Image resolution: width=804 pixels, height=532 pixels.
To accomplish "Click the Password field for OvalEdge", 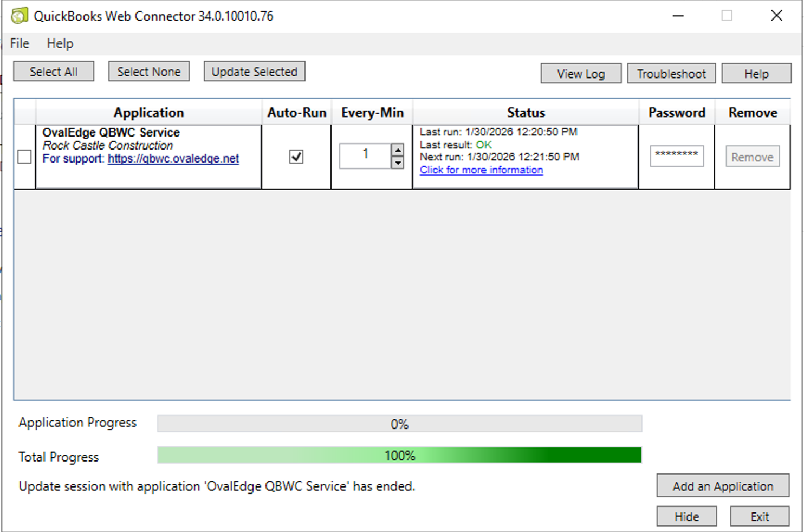I will click(677, 156).
